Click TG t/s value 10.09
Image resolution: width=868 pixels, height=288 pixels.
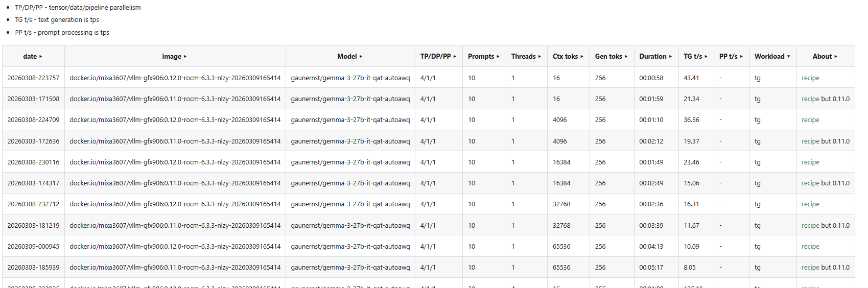691,247
